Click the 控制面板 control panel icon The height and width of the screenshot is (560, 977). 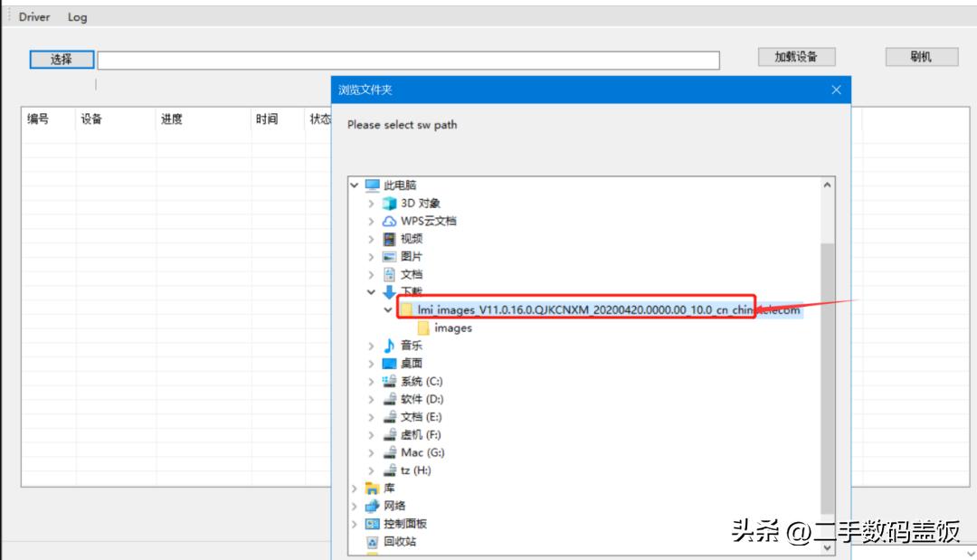pyautogui.click(x=373, y=524)
